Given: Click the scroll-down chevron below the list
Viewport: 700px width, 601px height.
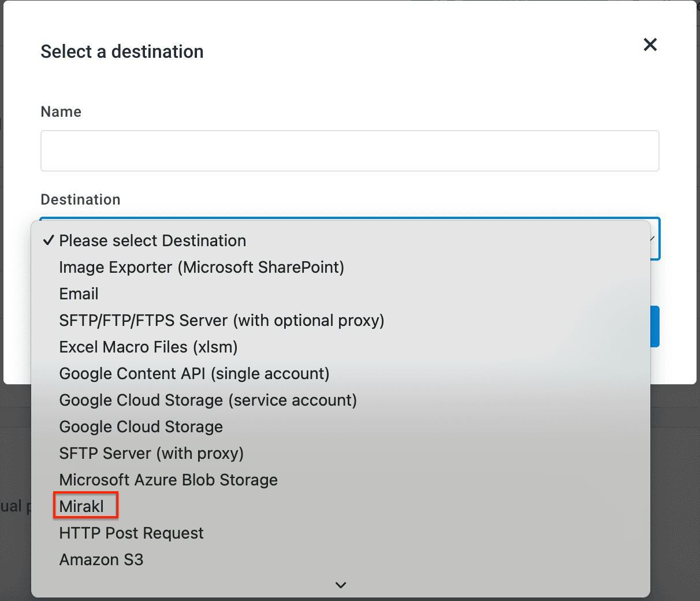Looking at the screenshot, I should click(341, 585).
